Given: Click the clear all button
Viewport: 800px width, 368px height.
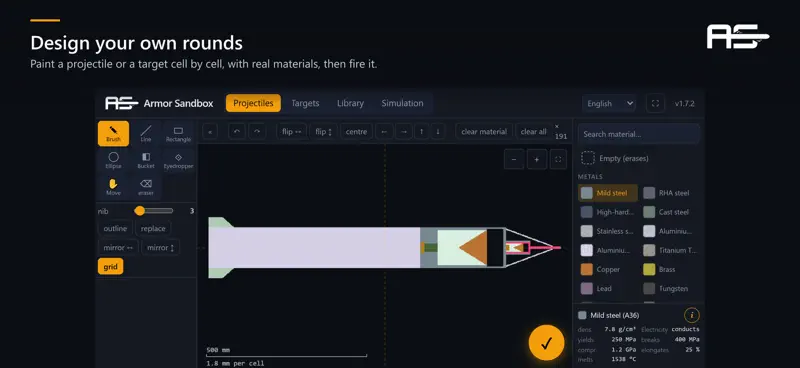Looking at the screenshot, I should (x=534, y=132).
